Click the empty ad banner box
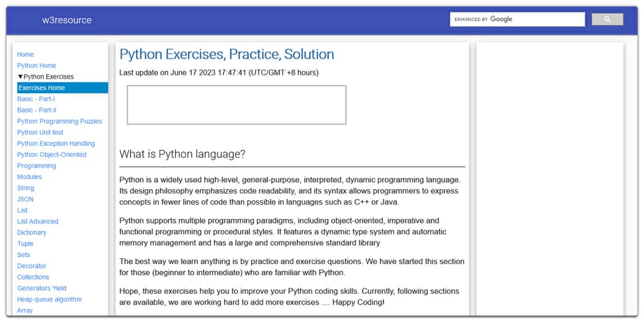 click(x=236, y=104)
